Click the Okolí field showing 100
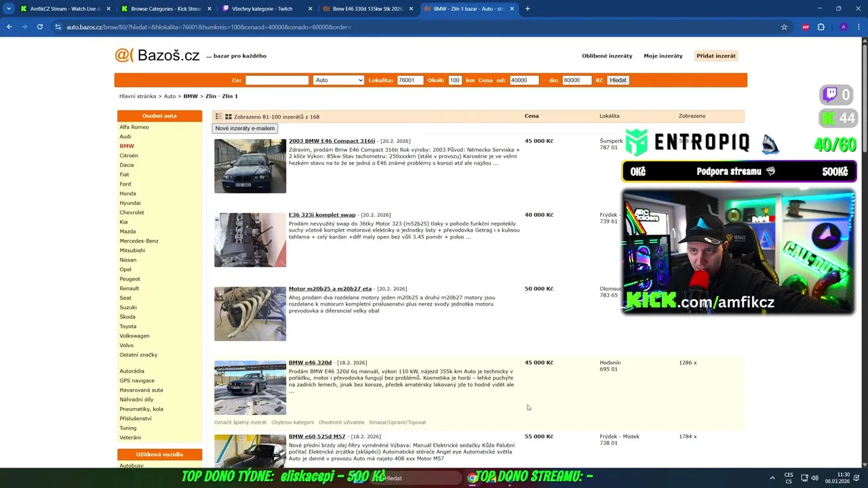This screenshot has width=868, height=488. point(454,80)
